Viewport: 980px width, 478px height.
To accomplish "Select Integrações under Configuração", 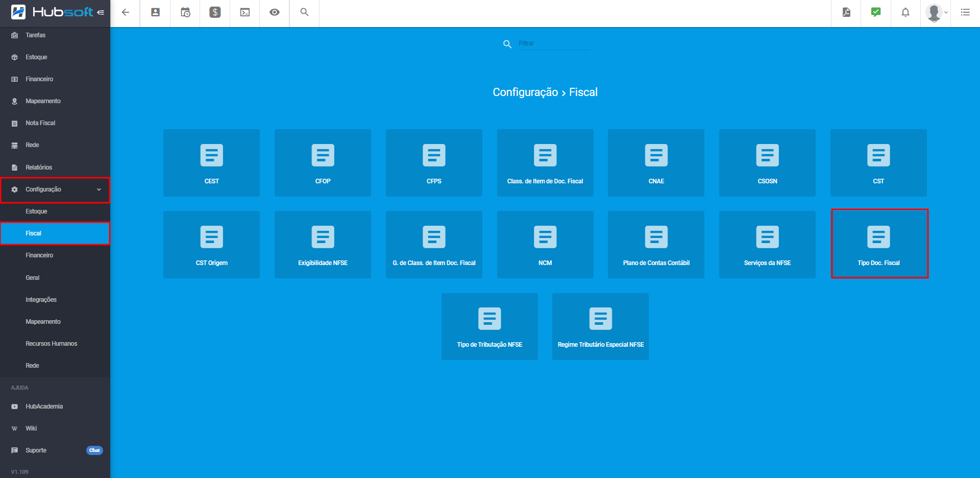I will (x=55, y=300).
